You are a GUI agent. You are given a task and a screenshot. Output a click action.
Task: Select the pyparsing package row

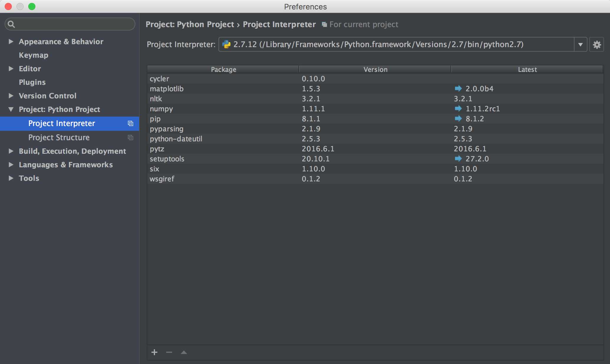tap(375, 129)
